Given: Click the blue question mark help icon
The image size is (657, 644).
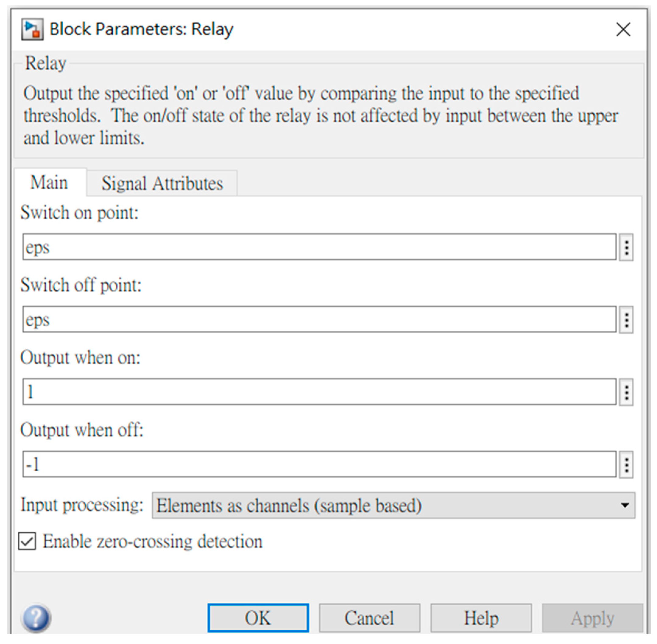Looking at the screenshot, I should coord(36,618).
